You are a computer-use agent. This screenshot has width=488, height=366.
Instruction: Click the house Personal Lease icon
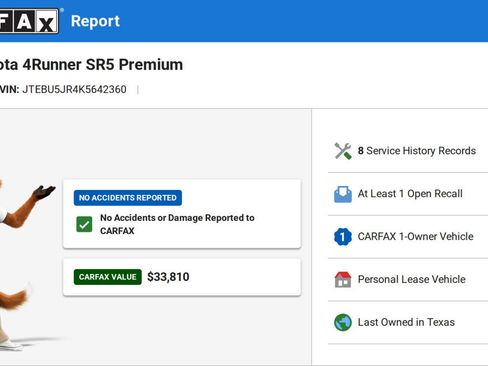tap(343, 279)
